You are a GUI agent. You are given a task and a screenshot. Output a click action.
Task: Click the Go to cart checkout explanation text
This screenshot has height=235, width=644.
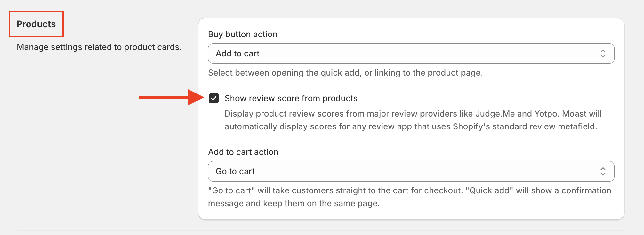410,197
